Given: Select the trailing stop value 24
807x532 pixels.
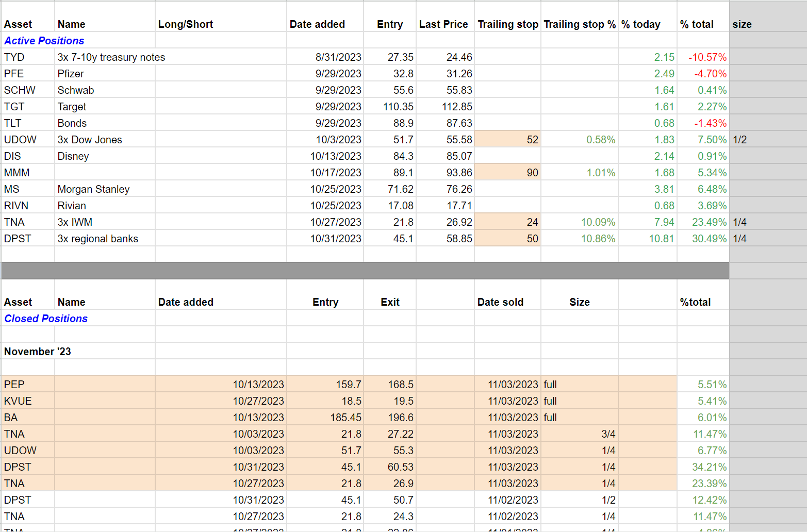Looking at the screenshot, I should click(x=507, y=222).
